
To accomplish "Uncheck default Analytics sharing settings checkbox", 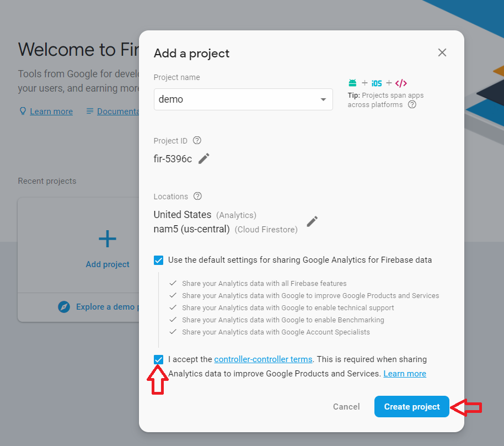I will tap(159, 260).
